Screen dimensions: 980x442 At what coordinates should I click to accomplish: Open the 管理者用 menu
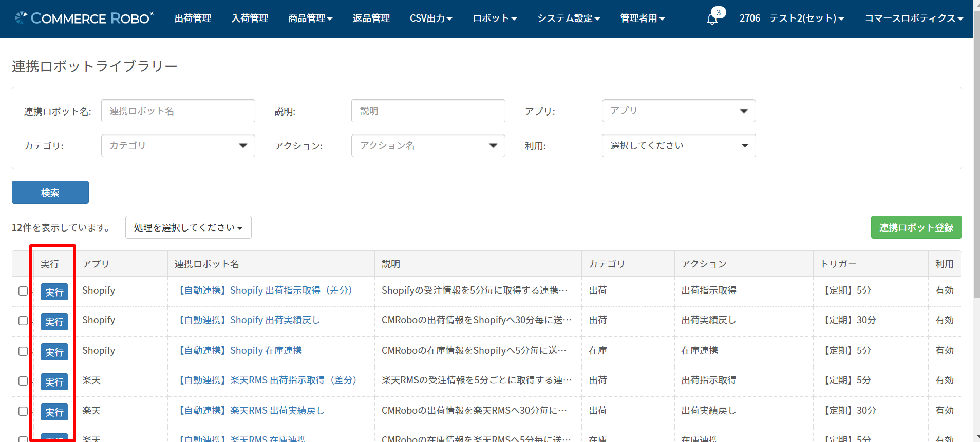(643, 18)
